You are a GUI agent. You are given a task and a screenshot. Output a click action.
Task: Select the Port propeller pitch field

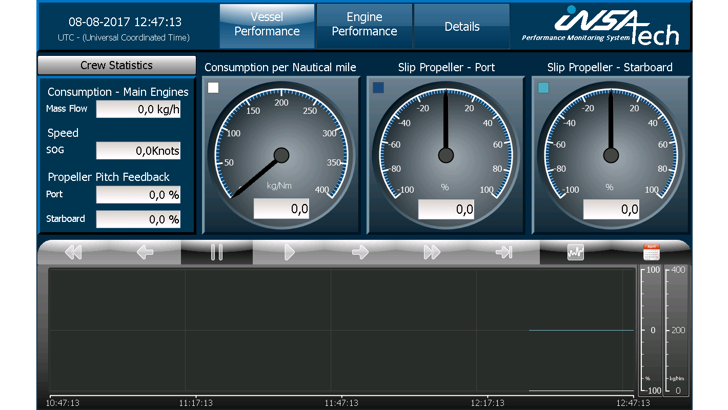click(x=138, y=195)
